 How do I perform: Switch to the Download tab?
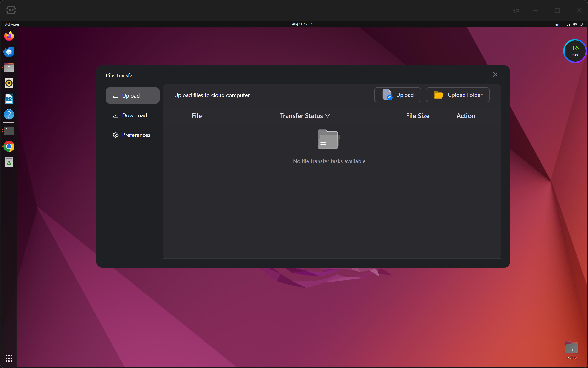(133, 115)
